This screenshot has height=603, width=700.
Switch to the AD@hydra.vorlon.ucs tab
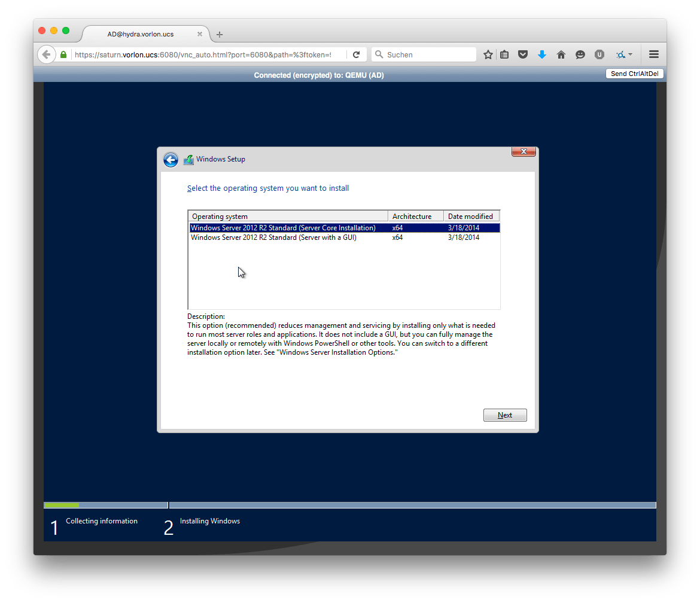pyautogui.click(x=141, y=34)
